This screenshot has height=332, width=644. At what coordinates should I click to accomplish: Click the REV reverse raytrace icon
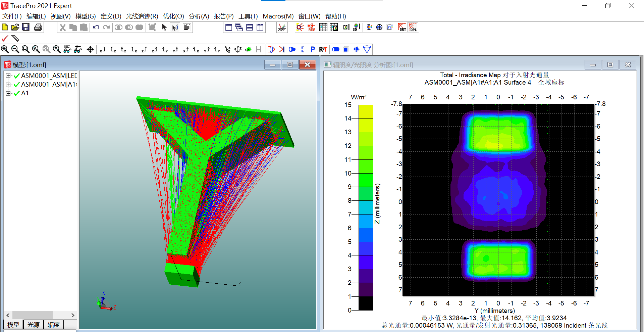coord(312,27)
